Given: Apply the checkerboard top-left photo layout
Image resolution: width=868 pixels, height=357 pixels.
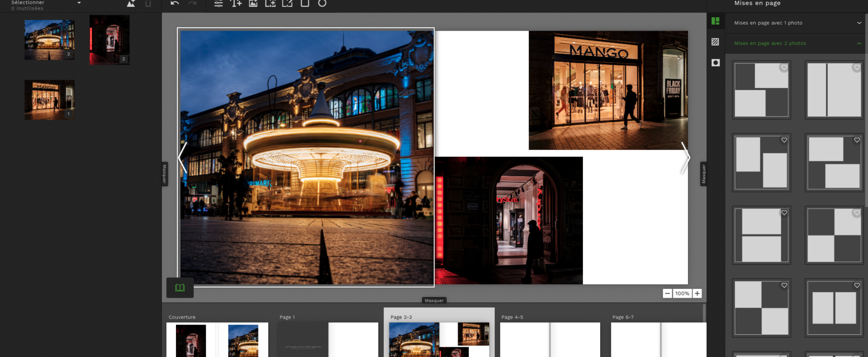Looking at the screenshot, I should [761, 308].
